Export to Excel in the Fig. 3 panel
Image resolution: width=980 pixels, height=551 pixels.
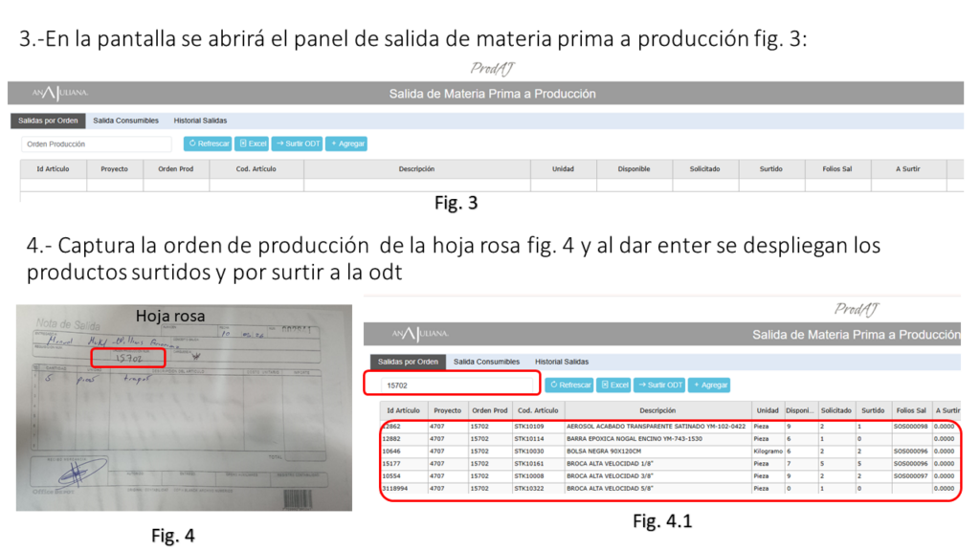pyautogui.click(x=253, y=143)
